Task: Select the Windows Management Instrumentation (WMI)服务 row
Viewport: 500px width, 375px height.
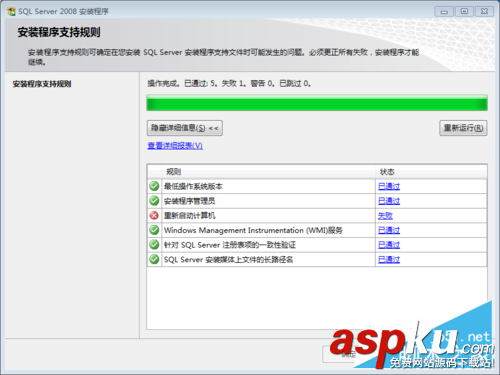Action: pos(317,230)
